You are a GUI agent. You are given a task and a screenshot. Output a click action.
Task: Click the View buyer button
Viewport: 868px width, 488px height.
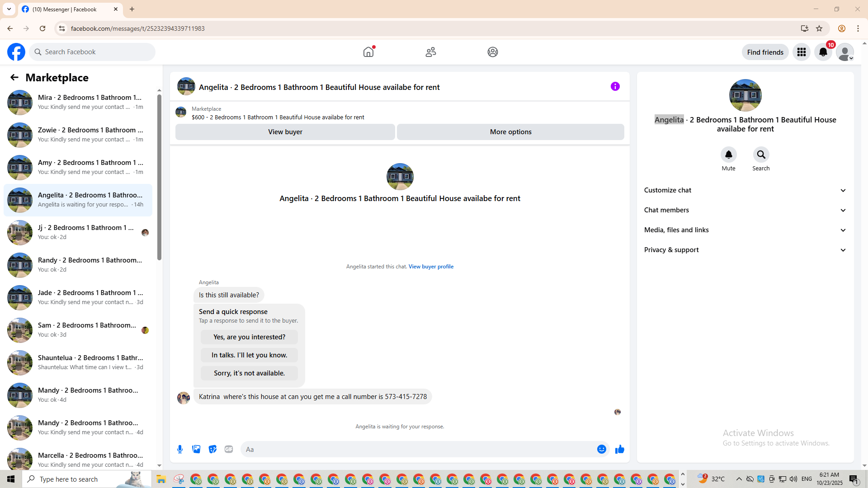(285, 132)
